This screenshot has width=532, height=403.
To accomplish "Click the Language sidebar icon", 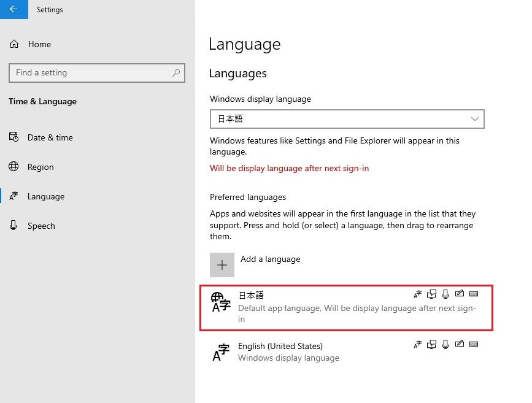I will (13, 196).
